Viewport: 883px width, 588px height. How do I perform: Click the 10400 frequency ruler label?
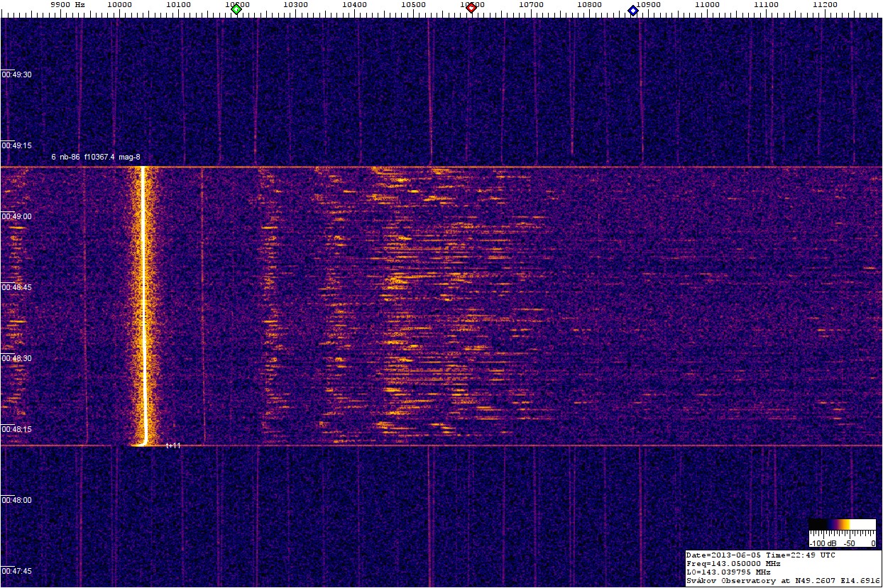click(x=354, y=4)
